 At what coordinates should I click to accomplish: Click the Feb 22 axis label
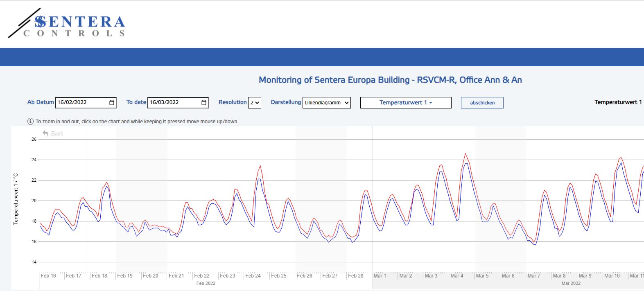pyautogui.click(x=202, y=276)
